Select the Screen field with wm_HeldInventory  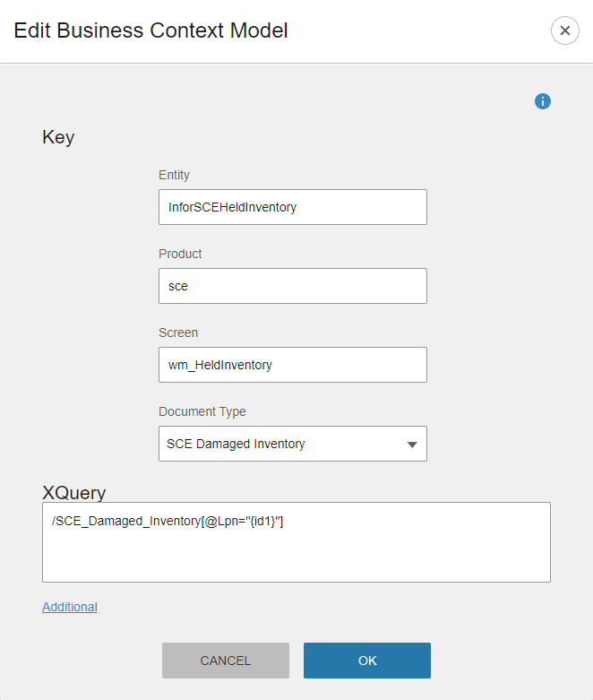tap(292, 365)
